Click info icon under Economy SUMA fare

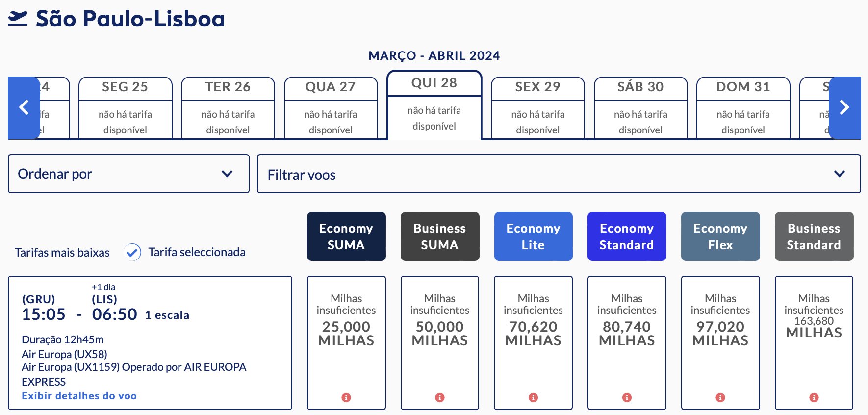tap(346, 397)
